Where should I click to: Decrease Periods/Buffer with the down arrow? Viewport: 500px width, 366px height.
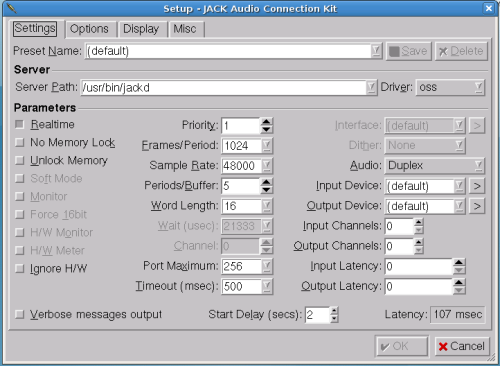pos(266,190)
